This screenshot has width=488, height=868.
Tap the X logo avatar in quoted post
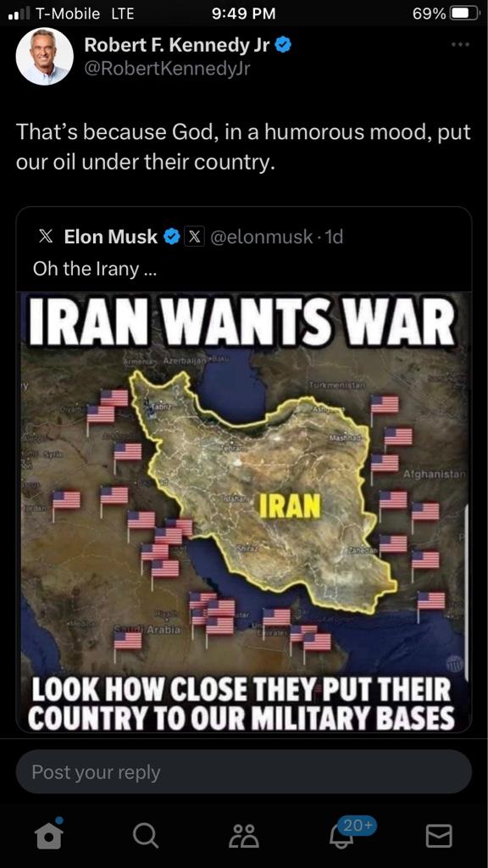pos(47,237)
